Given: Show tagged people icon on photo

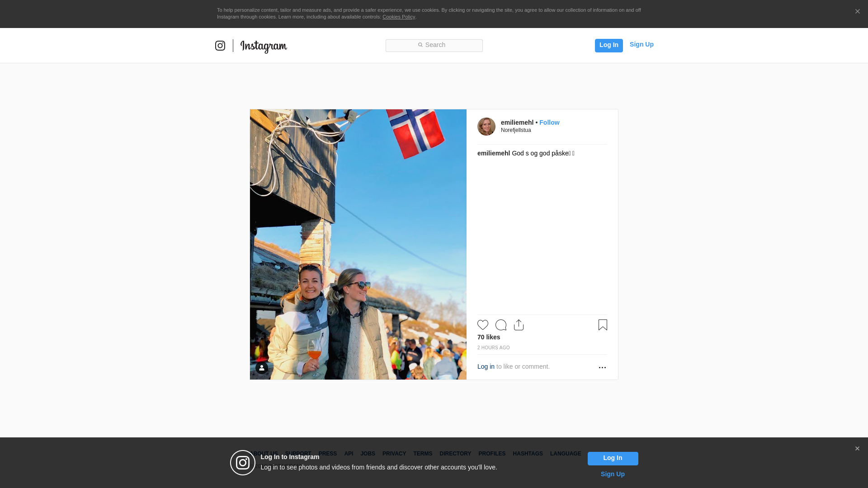Looking at the screenshot, I should point(262,368).
